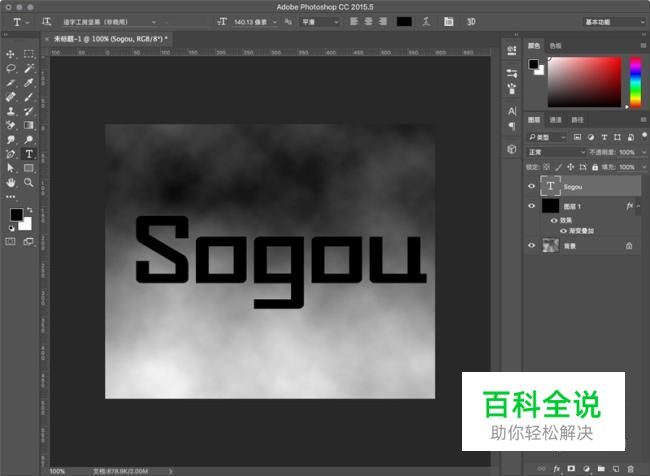This screenshot has height=476, width=650.
Task: Toggle lock transparent pixels
Action: point(547,167)
